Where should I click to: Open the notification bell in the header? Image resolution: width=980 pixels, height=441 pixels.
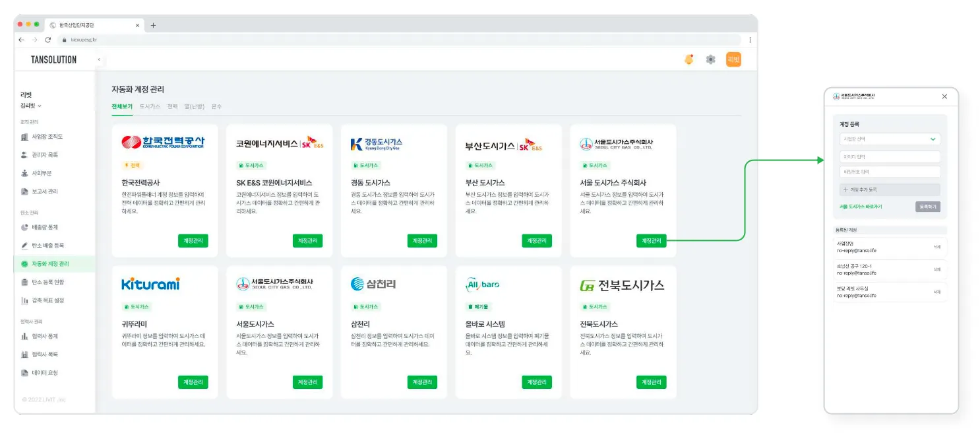pos(689,59)
